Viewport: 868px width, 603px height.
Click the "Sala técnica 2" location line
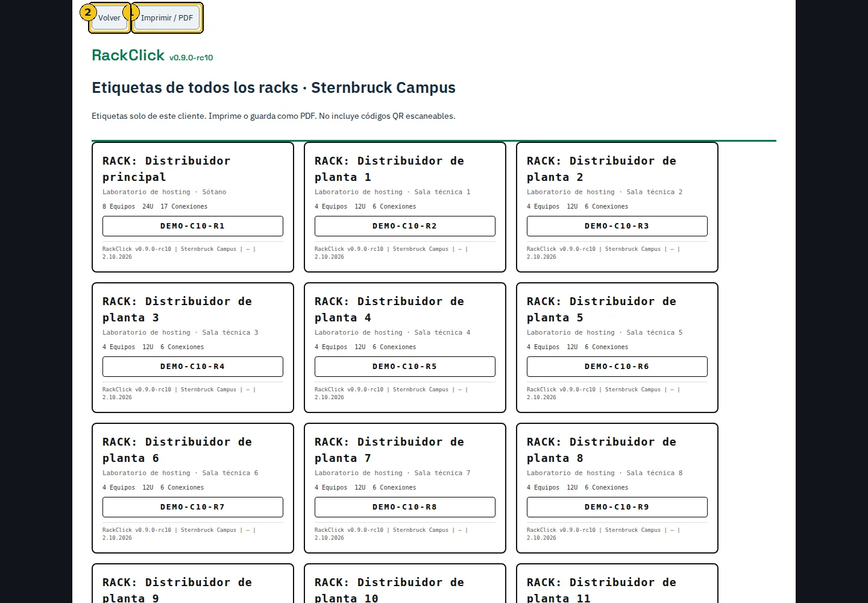pyautogui.click(x=605, y=192)
